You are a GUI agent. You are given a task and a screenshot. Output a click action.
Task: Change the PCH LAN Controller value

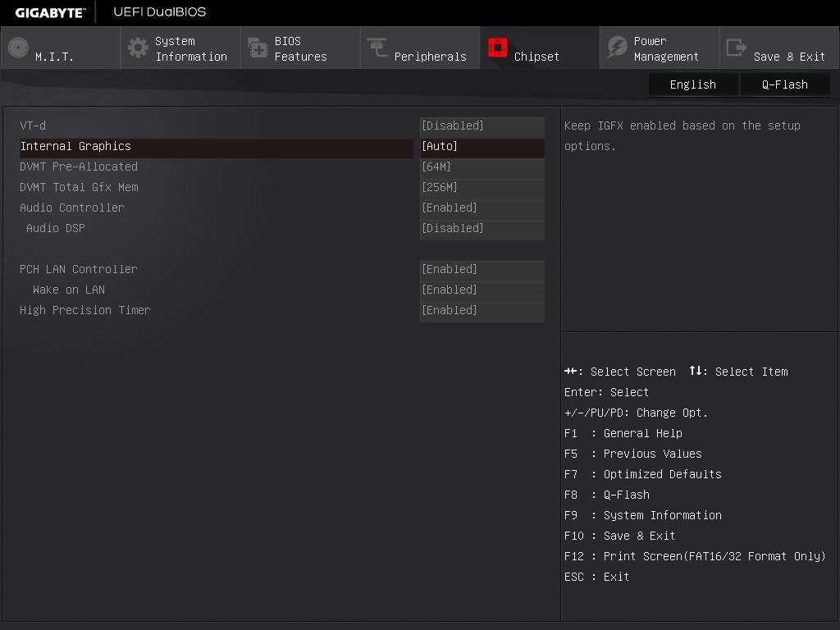(482, 270)
